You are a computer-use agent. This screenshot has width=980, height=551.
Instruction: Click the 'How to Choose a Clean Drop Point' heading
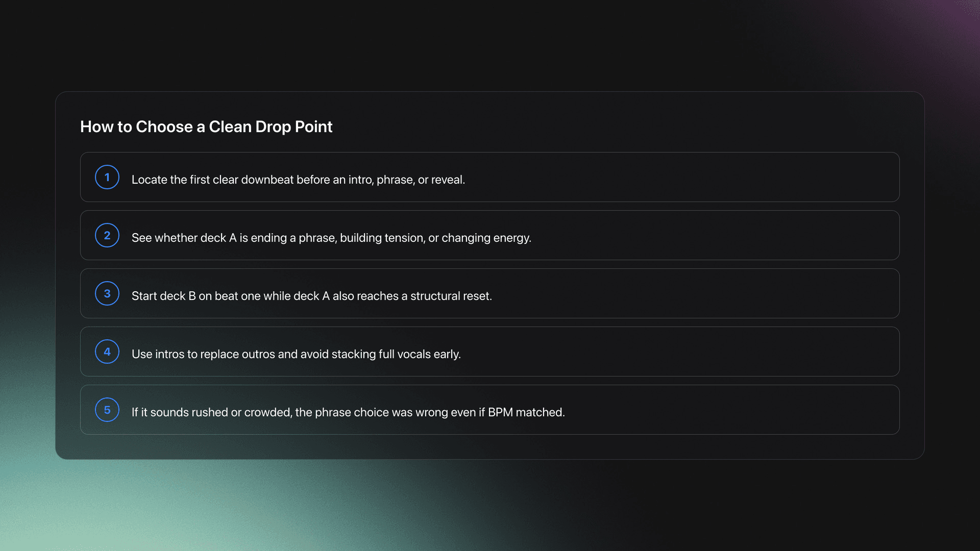pos(206,127)
